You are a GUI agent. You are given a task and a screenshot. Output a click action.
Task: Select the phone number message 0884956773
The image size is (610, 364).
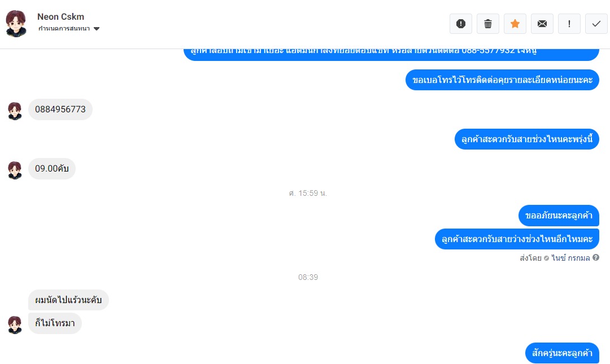(60, 109)
